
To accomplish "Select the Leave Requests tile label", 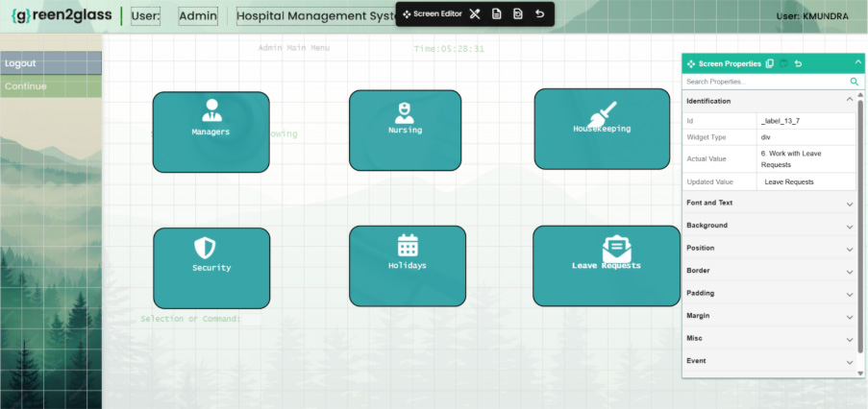I will pyautogui.click(x=607, y=266).
